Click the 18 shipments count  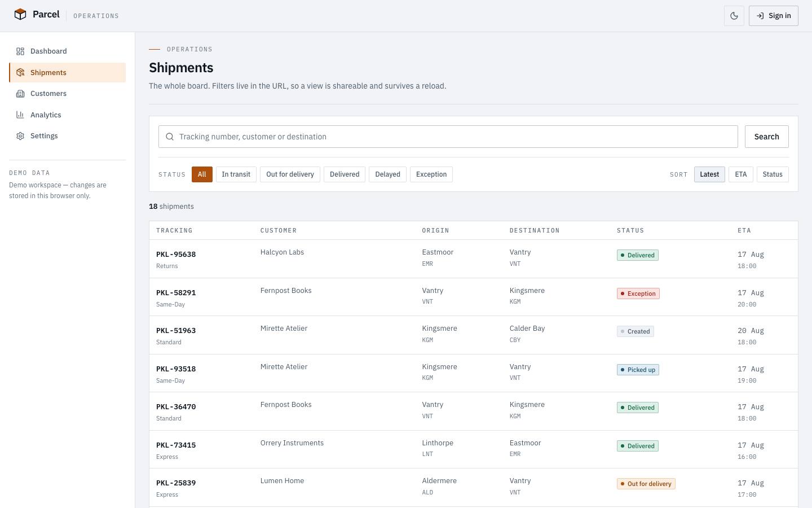[x=171, y=207]
